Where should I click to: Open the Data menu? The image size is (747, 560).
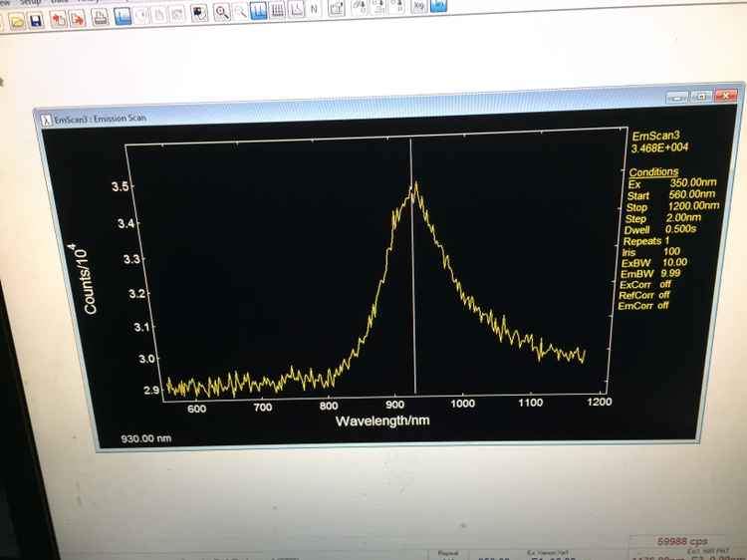[x=60, y=1]
